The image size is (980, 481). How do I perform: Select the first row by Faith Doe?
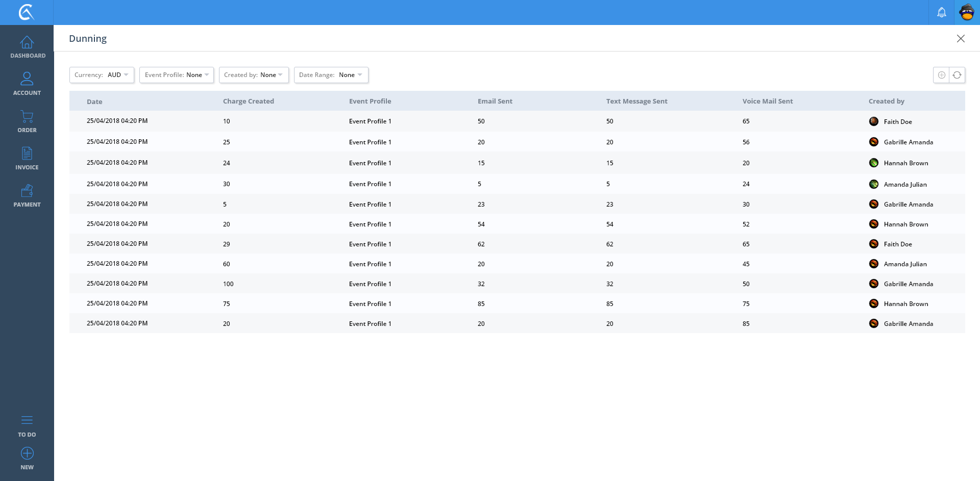pyautogui.click(x=517, y=121)
